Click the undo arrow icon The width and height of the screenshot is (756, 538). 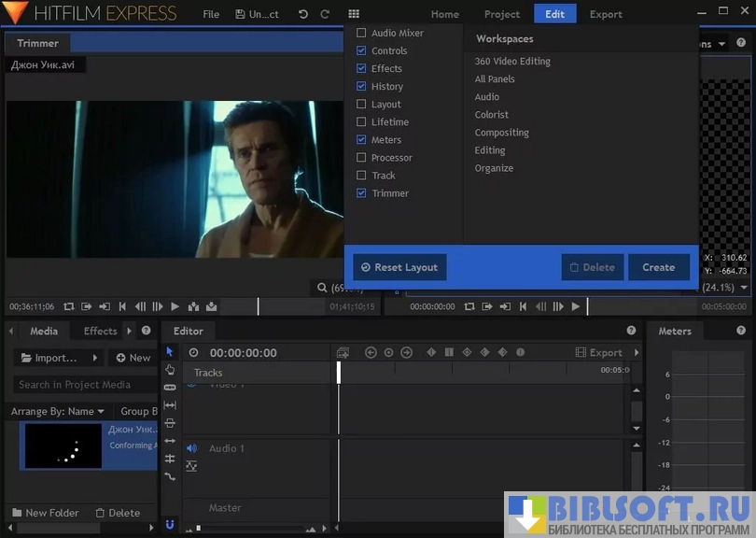point(302,14)
